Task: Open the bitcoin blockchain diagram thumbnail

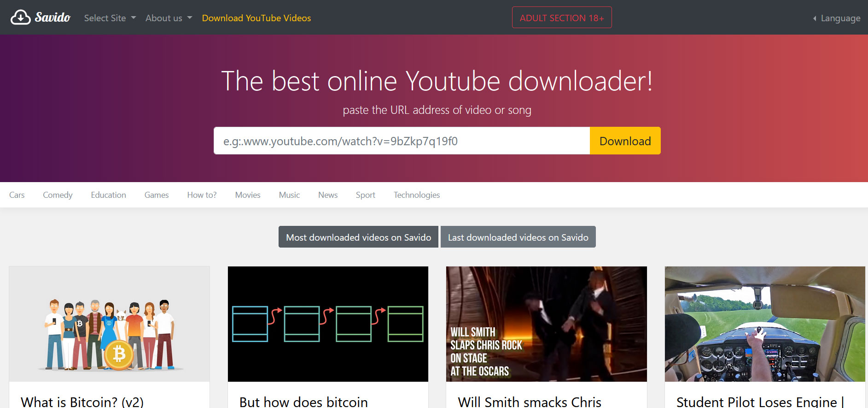Action: (328, 324)
